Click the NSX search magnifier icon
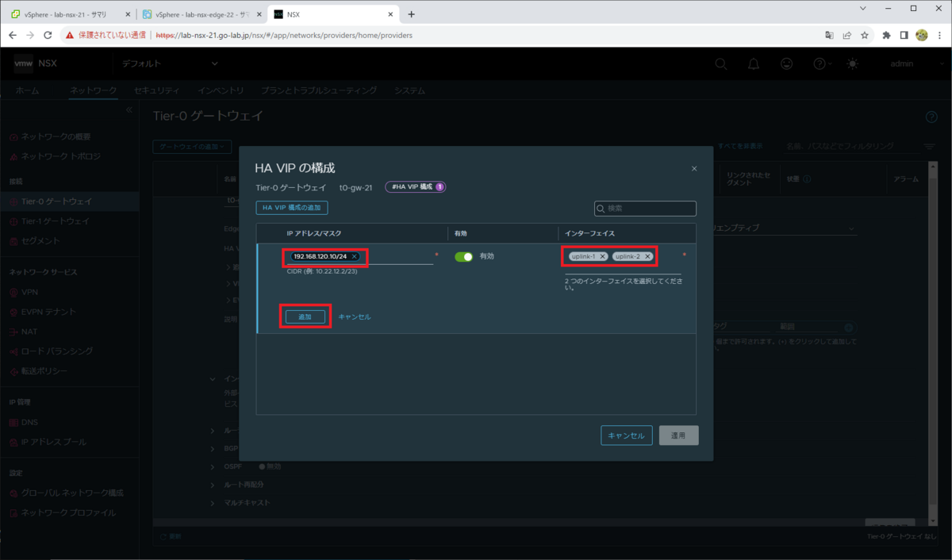 point(721,63)
